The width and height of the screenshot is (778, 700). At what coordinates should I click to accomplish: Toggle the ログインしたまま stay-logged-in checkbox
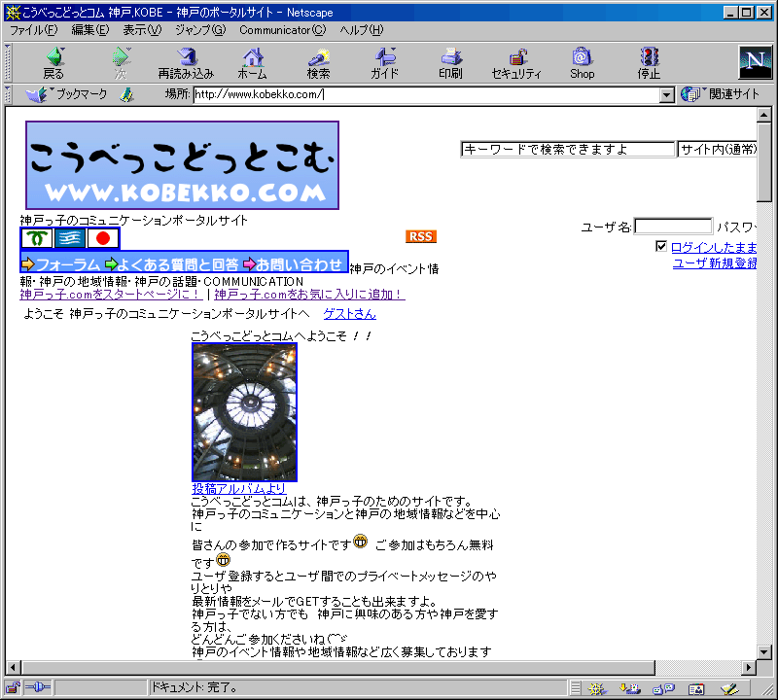point(661,246)
